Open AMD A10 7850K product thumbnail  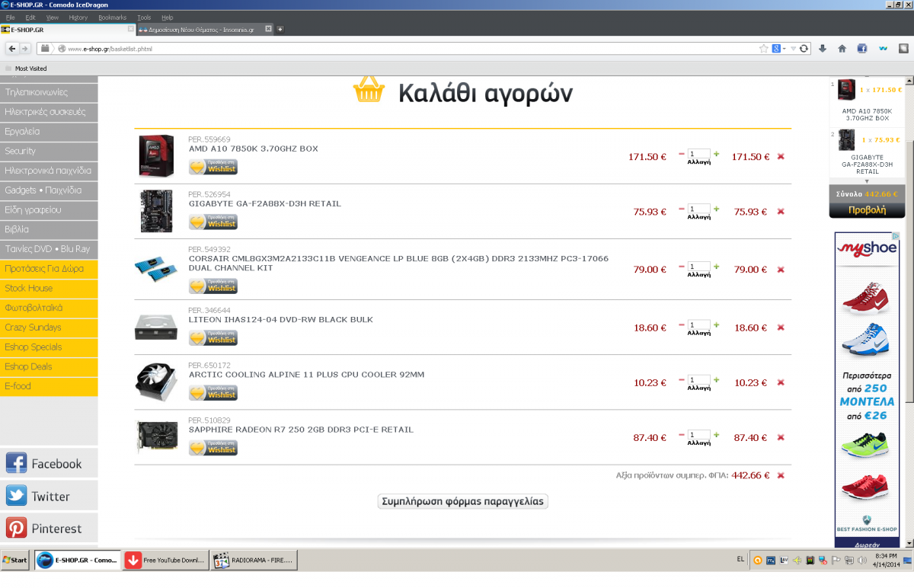(156, 156)
